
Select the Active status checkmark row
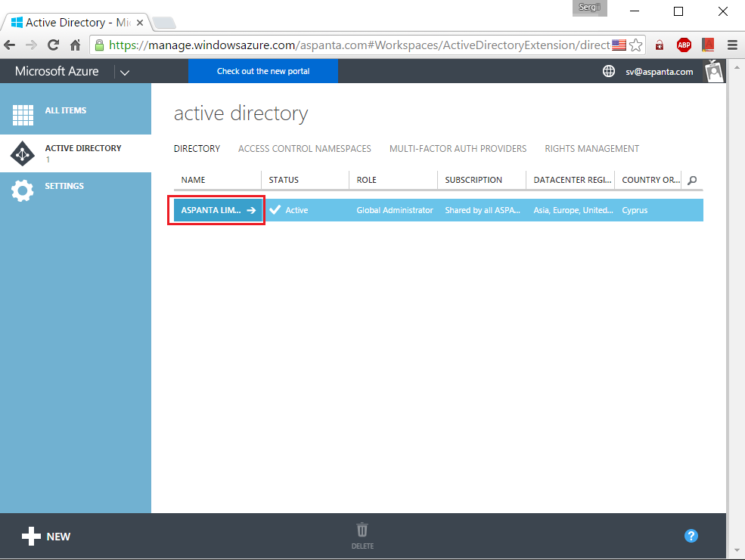click(x=276, y=210)
